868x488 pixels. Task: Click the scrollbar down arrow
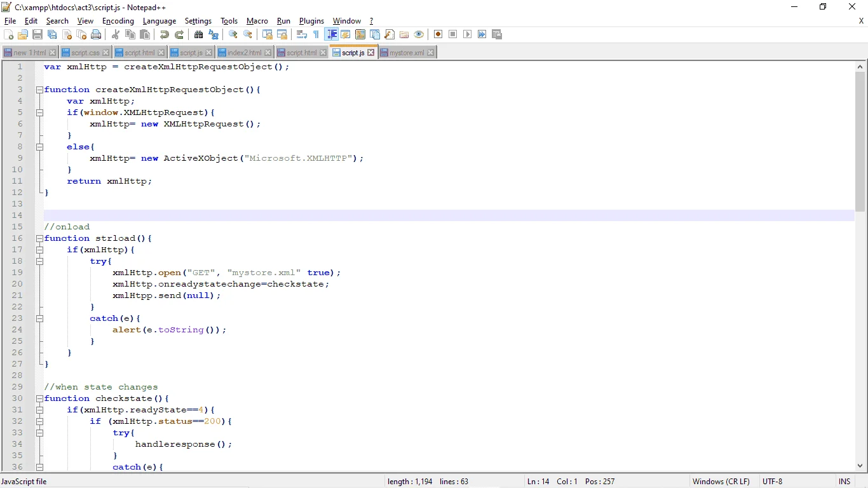(860, 466)
